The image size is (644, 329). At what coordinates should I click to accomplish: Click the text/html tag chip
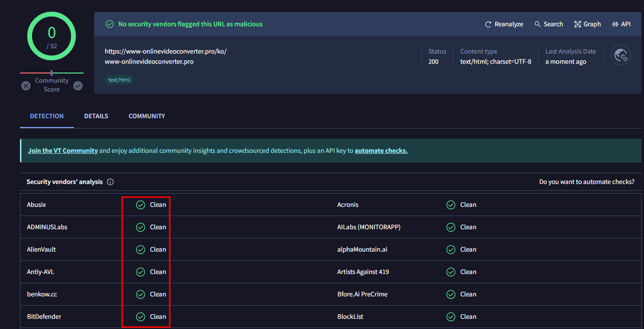coord(119,80)
